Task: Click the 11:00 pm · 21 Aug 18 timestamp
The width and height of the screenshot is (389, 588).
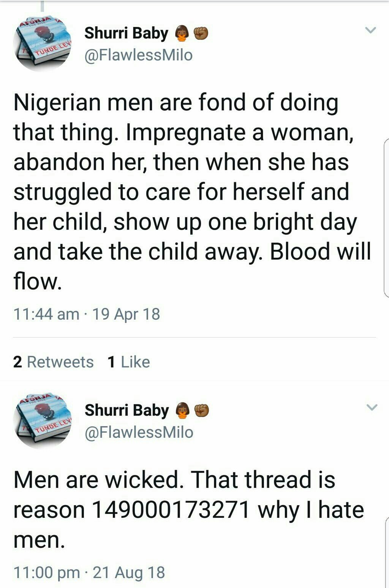Action: pos(89,572)
